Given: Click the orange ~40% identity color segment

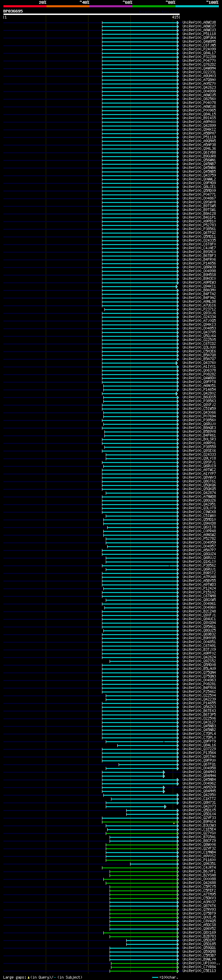Looking at the screenshot, I should click(x=68, y=6).
